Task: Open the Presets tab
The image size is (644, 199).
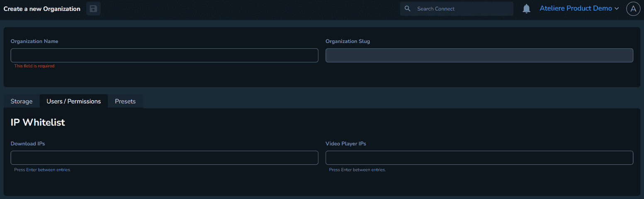Action: click(125, 101)
